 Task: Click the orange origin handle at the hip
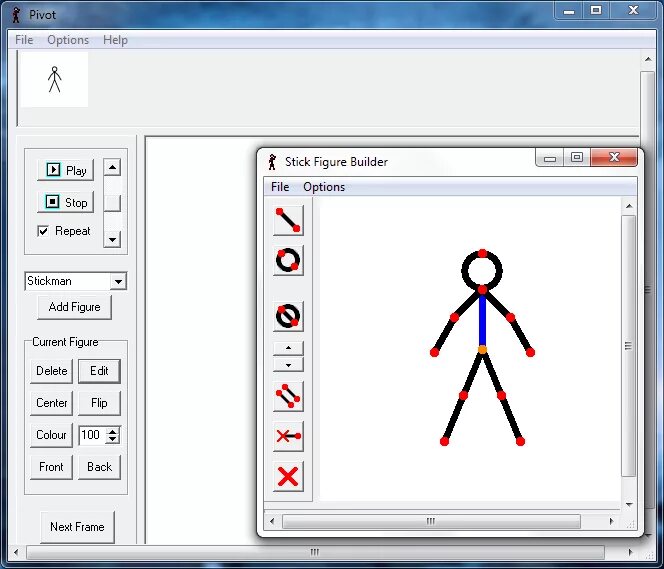[x=482, y=350]
